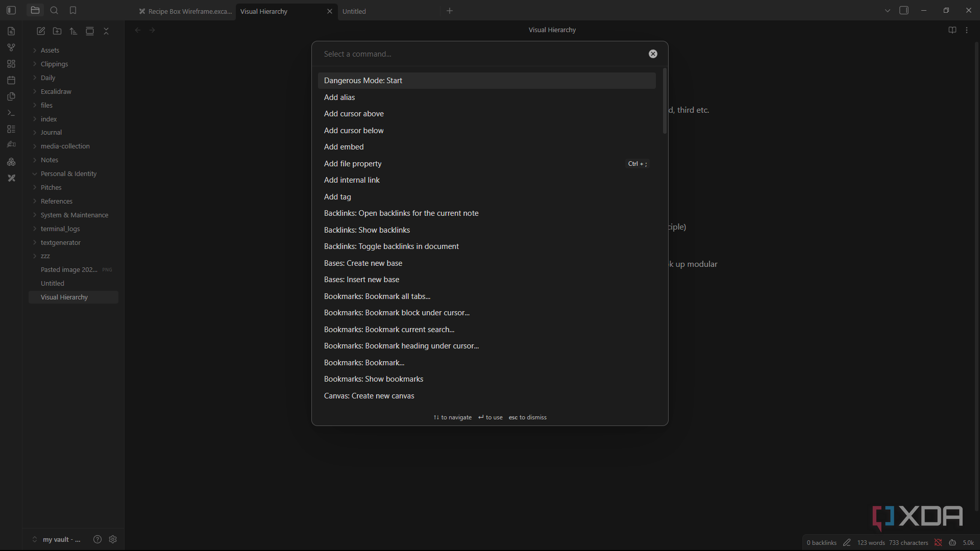Click the New note icon
The width and height of the screenshot is (980, 551).
click(x=41, y=31)
